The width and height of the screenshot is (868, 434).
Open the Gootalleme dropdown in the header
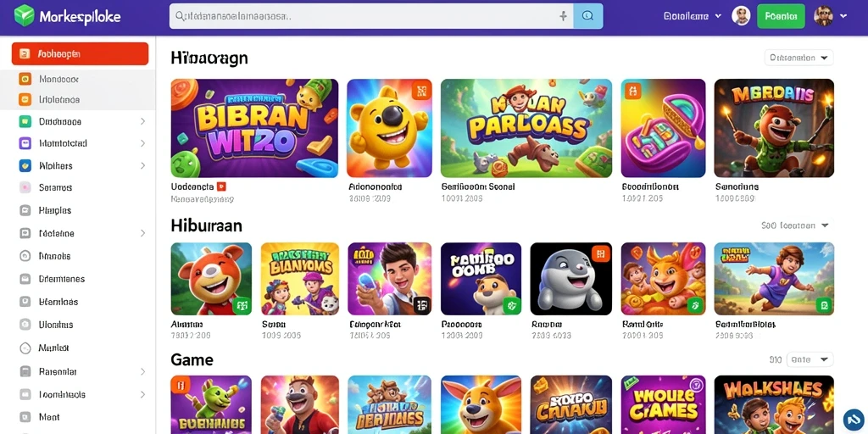pos(692,16)
